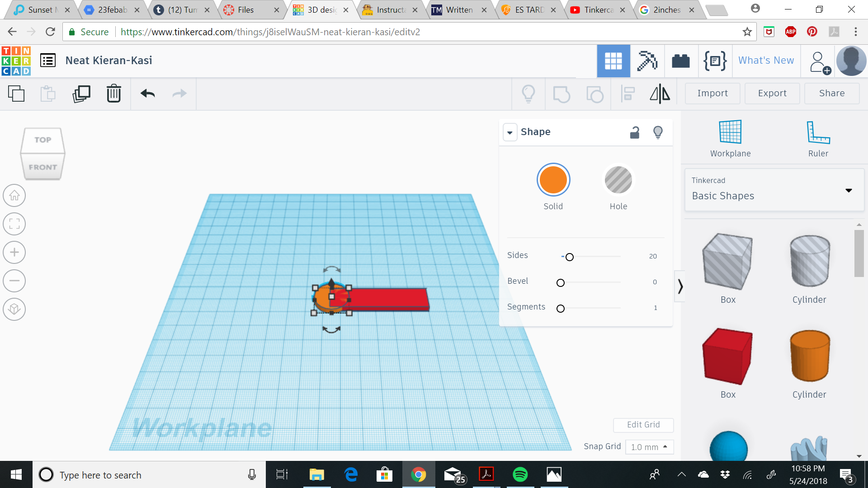This screenshot has height=488, width=868.
Task: Click the Export button
Action: tap(772, 94)
